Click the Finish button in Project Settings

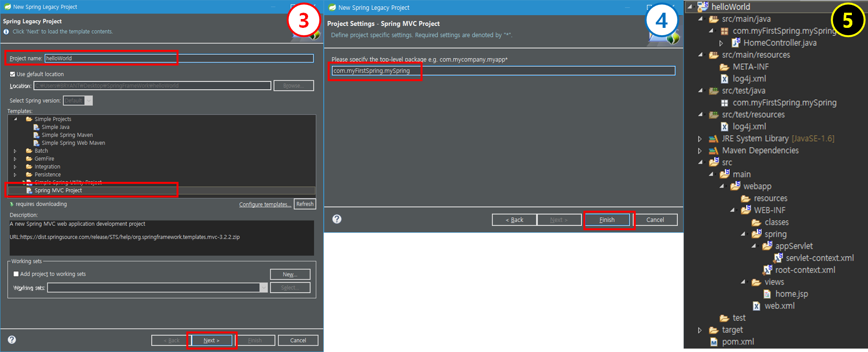coord(607,220)
